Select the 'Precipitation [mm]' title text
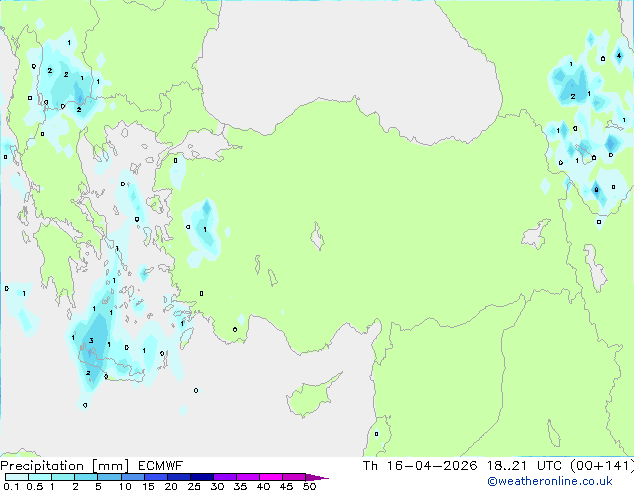This screenshot has width=634, height=490. tap(65, 466)
